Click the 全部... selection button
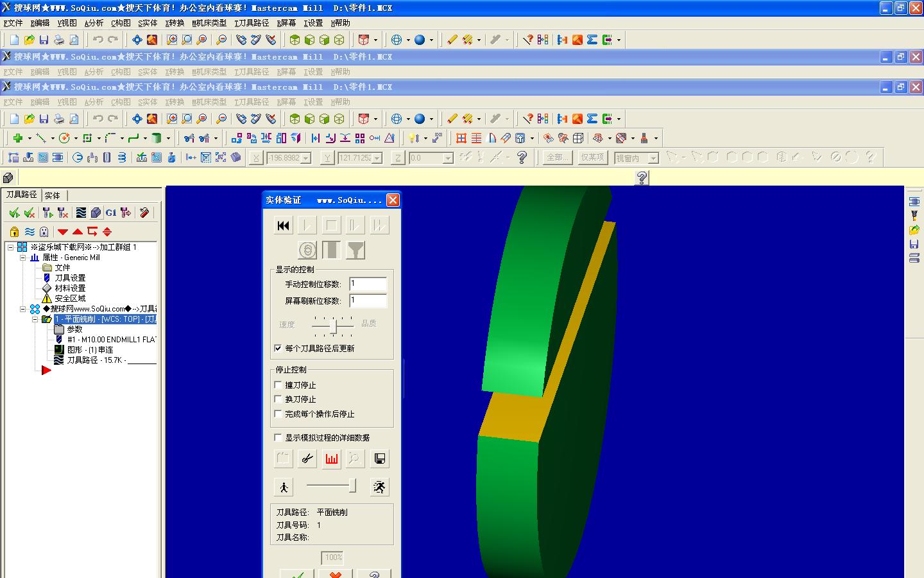 (x=557, y=157)
